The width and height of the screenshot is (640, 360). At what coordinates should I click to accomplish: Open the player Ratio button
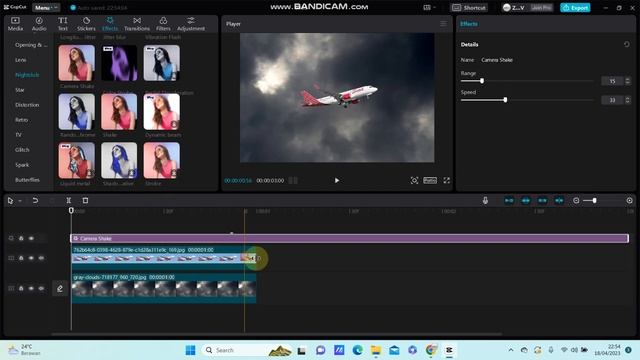430,180
